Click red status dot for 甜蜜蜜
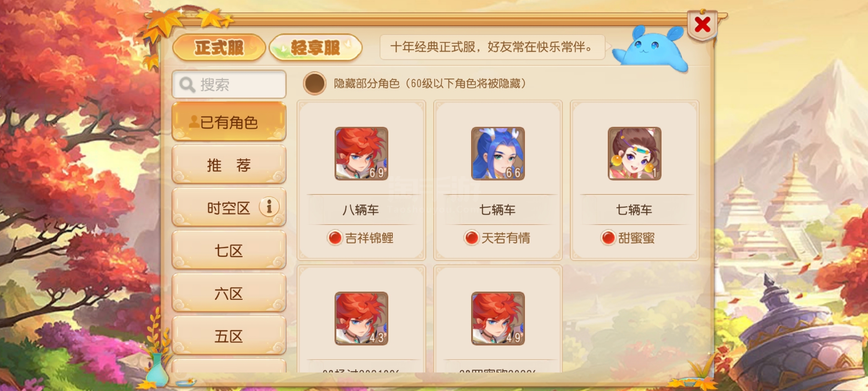 pos(608,238)
